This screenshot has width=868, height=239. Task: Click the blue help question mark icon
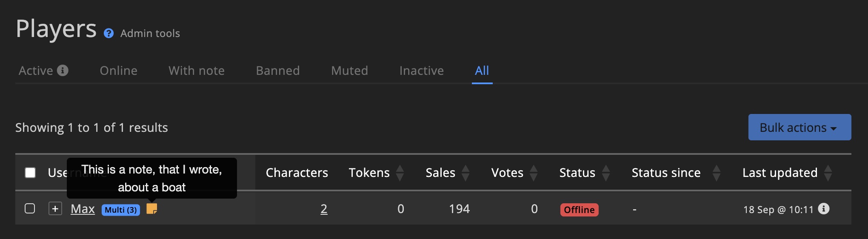(x=108, y=34)
